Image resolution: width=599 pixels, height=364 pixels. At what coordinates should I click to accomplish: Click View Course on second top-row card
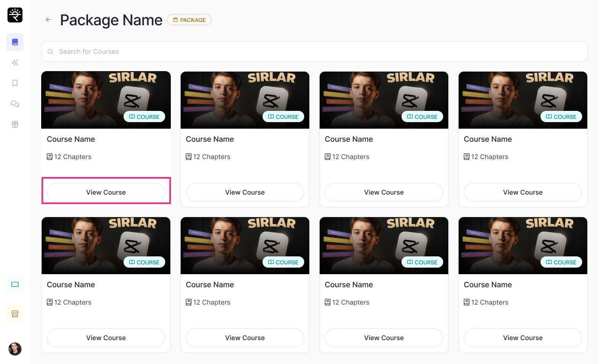pyautogui.click(x=245, y=192)
